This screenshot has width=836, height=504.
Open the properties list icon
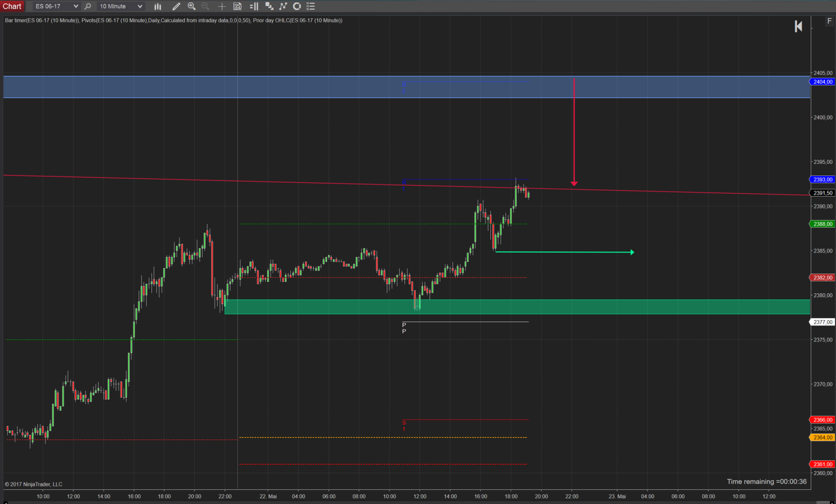click(310, 6)
